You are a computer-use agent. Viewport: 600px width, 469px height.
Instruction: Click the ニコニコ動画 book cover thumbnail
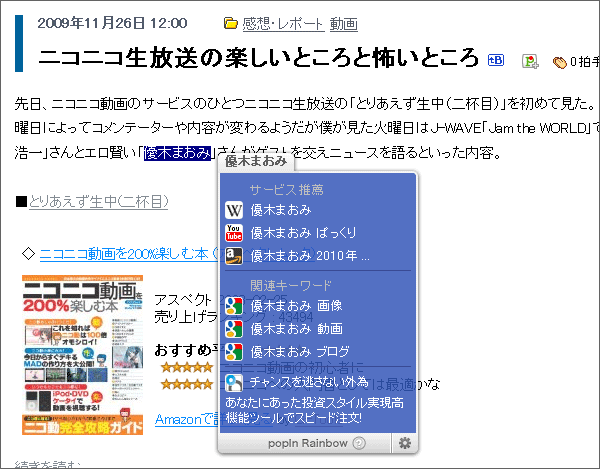(83, 355)
